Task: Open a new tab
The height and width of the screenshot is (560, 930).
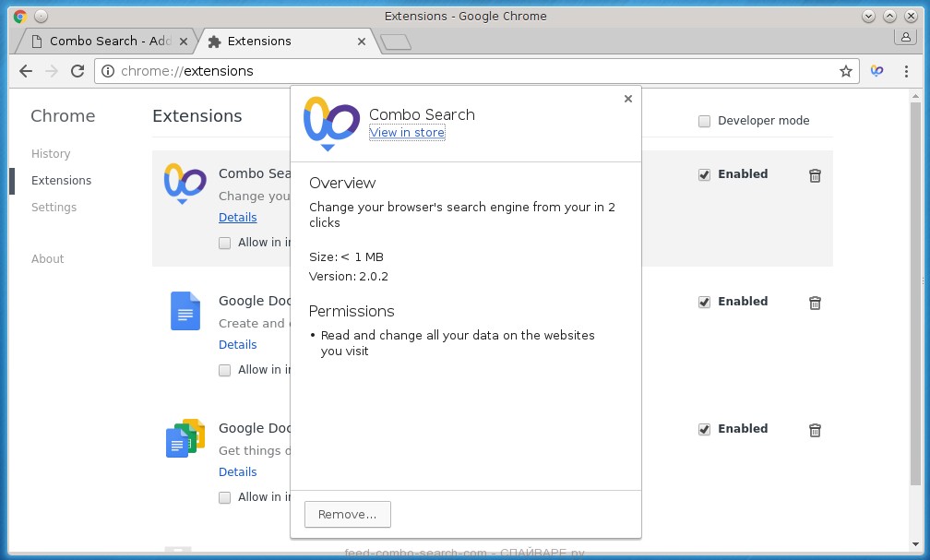Action: pyautogui.click(x=396, y=42)
